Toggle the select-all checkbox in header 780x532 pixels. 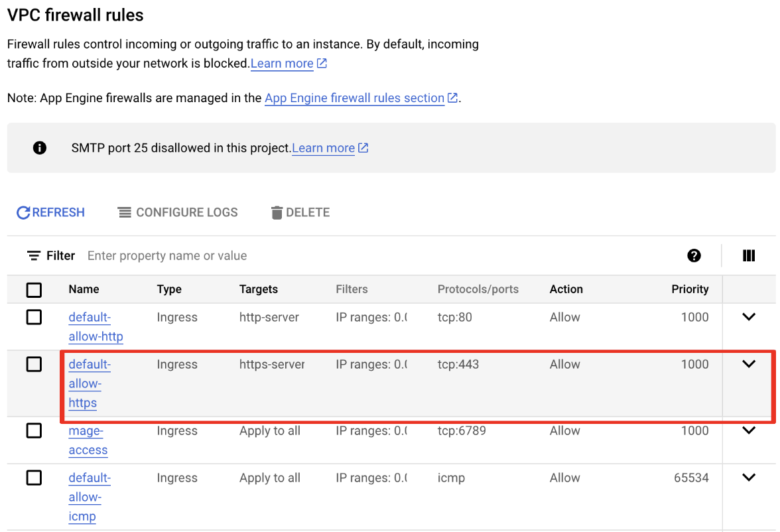34,290
